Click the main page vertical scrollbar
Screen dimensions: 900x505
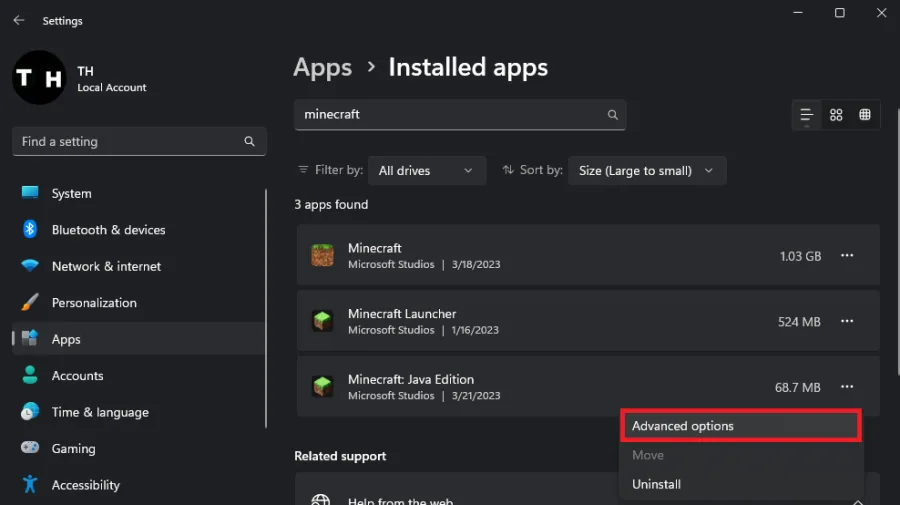coord(898,241)
